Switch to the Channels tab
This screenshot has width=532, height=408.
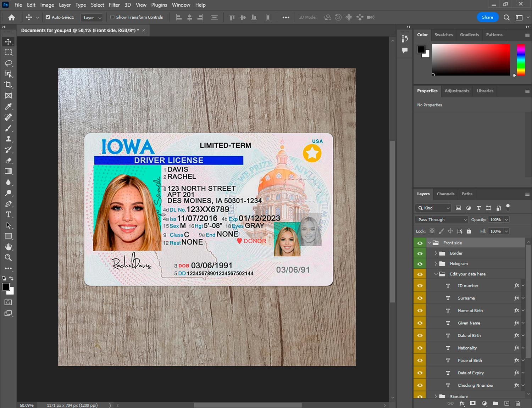445,194
